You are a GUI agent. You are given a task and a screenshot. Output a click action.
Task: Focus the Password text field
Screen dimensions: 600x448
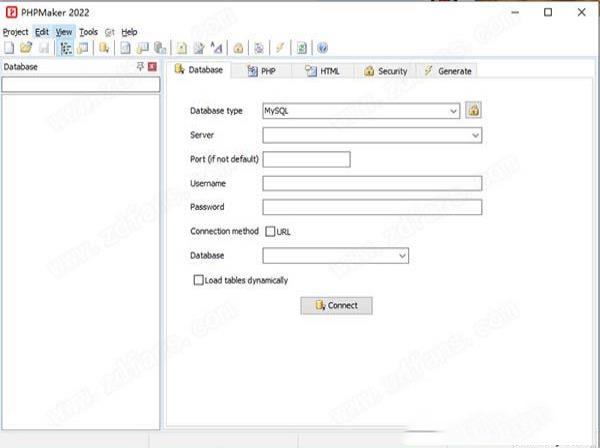(372, 207)
